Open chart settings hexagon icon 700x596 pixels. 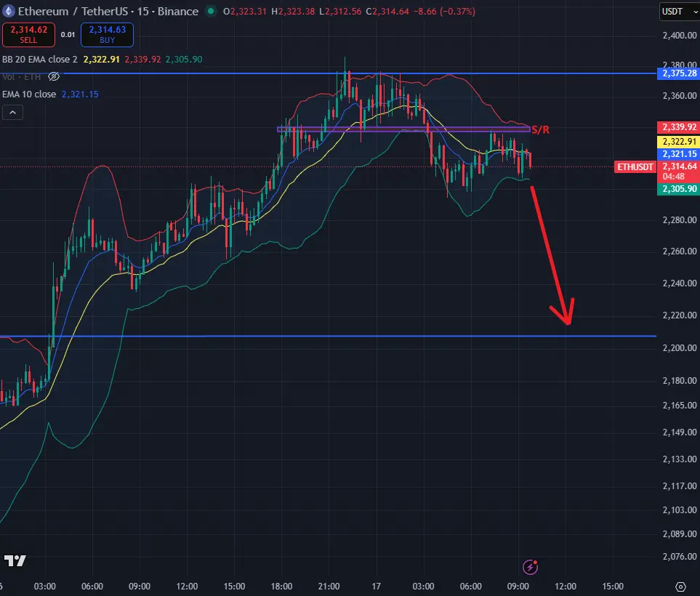pyautogui.click(x=680, y=586)
